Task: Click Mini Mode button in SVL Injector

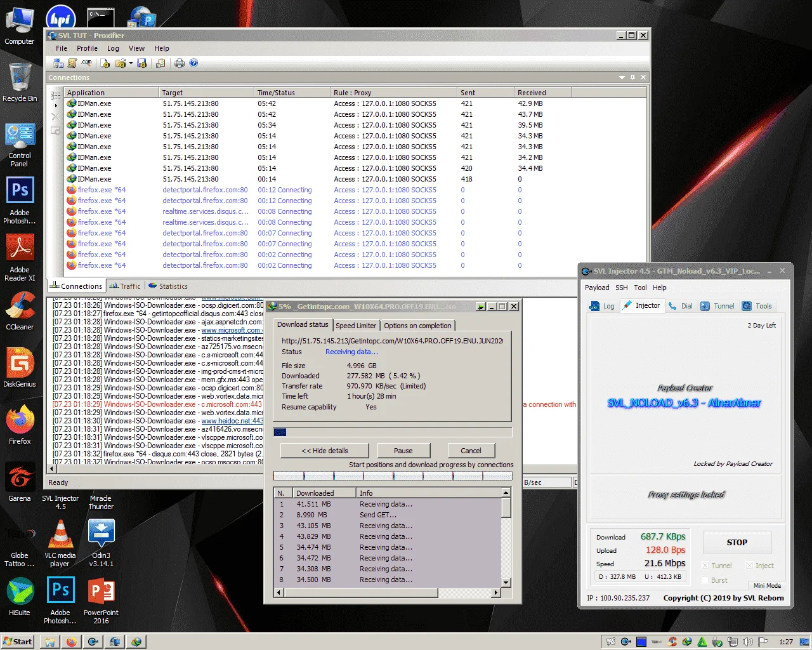Action: point(767,585)
